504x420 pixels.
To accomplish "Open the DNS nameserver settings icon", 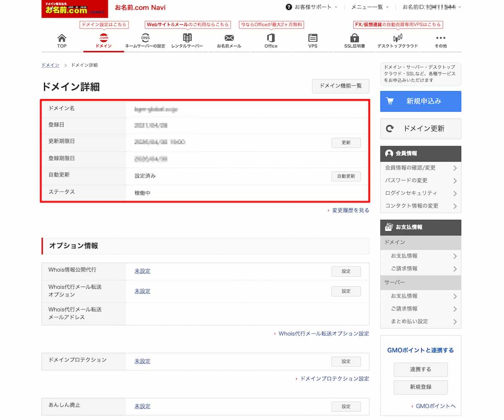I will [145, 38].
